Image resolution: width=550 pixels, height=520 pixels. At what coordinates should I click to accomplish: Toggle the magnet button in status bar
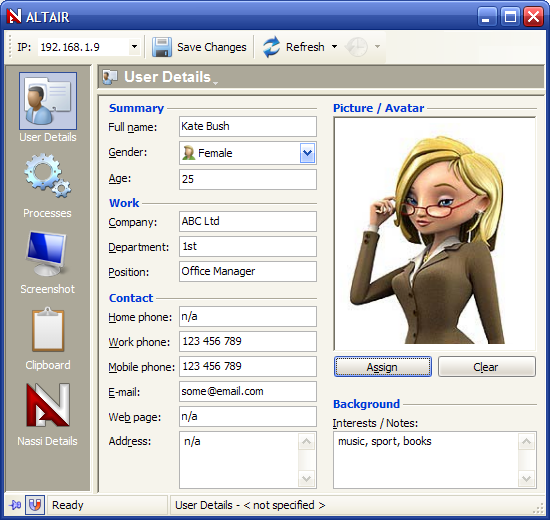(x=35, y=505)
